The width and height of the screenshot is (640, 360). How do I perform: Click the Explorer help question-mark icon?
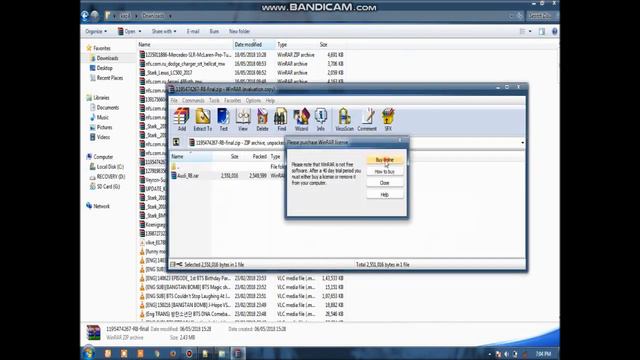554,31
